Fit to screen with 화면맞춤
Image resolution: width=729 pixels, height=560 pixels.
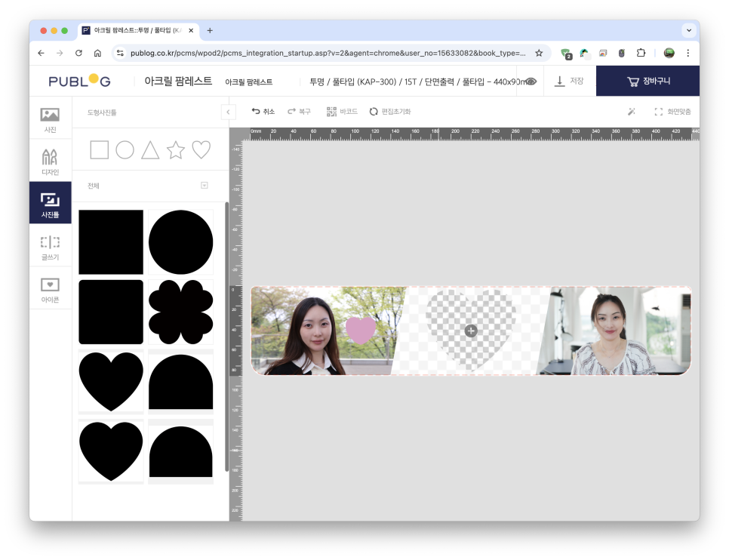click(672, 112)
